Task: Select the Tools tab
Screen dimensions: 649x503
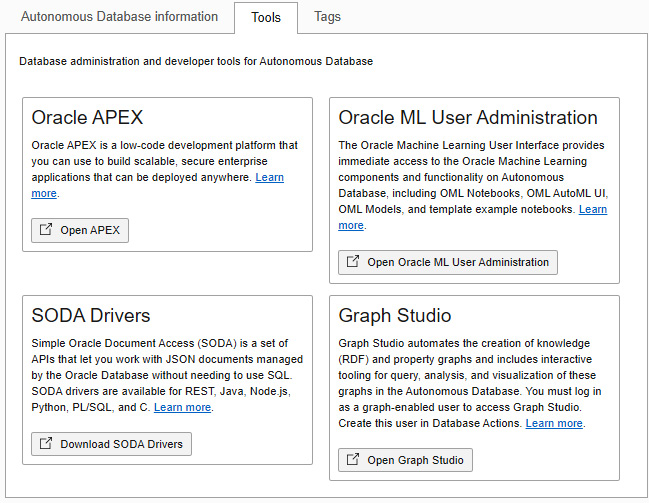Action: click(266, 17)
